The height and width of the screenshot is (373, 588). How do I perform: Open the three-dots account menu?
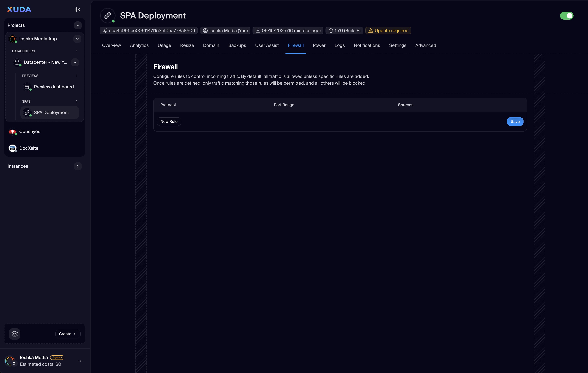(x=80, y=361)
